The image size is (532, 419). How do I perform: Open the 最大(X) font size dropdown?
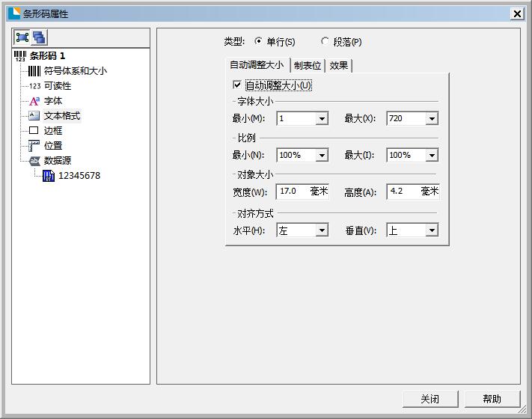coord(432,118)
